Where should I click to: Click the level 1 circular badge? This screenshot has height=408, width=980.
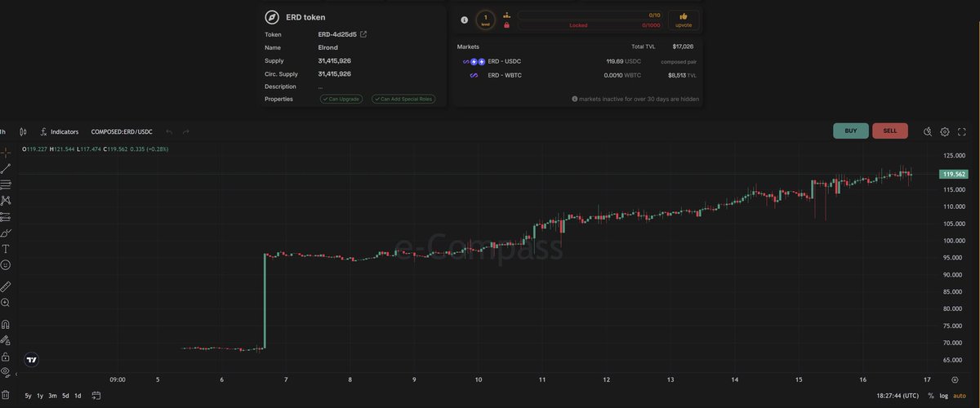click(x=486, y=19)
